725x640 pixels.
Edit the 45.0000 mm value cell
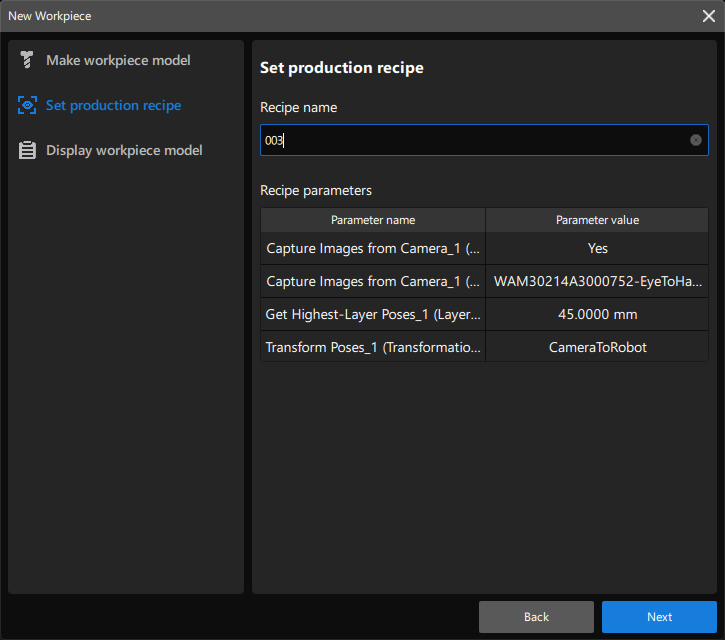[597, 315]
